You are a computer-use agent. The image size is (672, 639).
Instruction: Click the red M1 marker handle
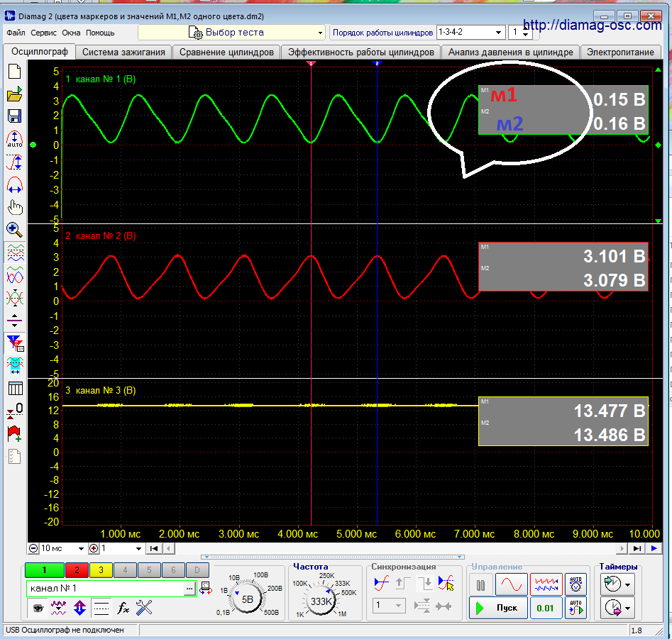tap(311, 63)
